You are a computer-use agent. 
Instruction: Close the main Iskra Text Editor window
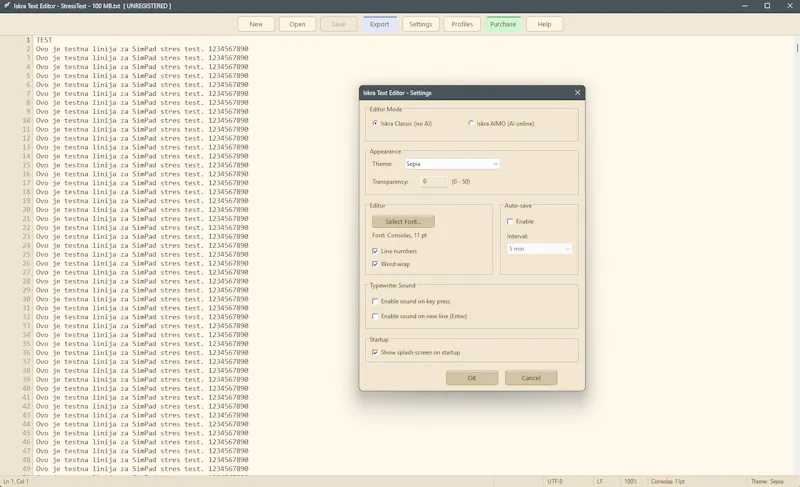click(789, 6)
